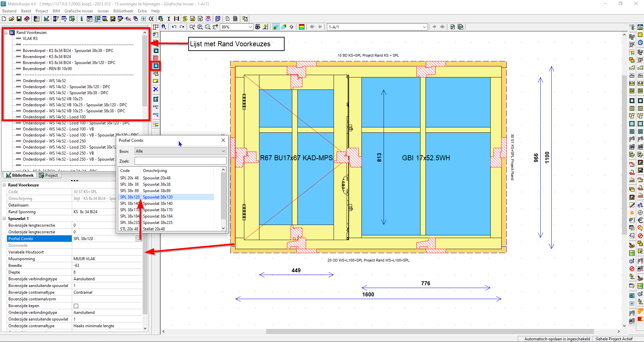Activate the magnet snap icon
The image size is (644, 342).
coord(164,27)
